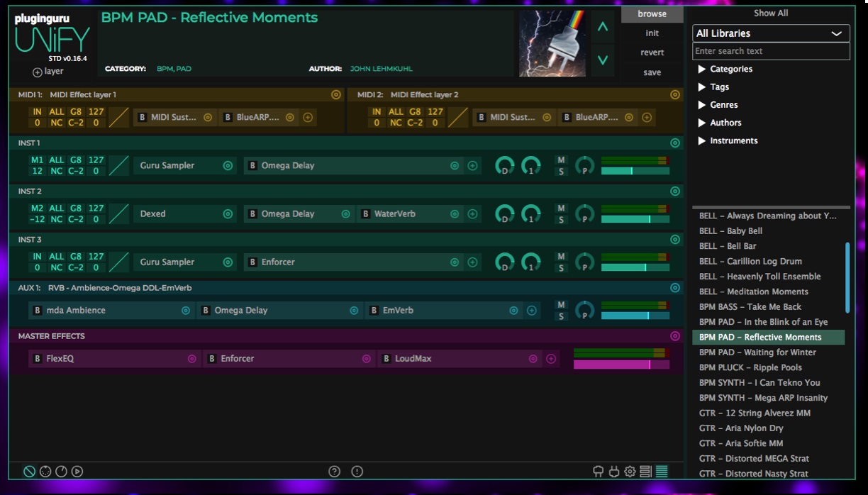
Task: Add an effect after WaterVerb in INST 2
Action: tap(473, 213)
